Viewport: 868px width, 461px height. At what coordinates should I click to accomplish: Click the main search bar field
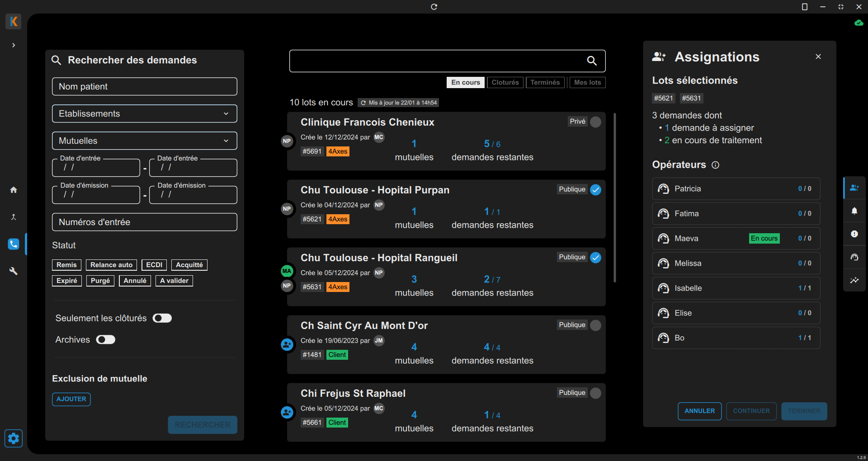[448, 61]
